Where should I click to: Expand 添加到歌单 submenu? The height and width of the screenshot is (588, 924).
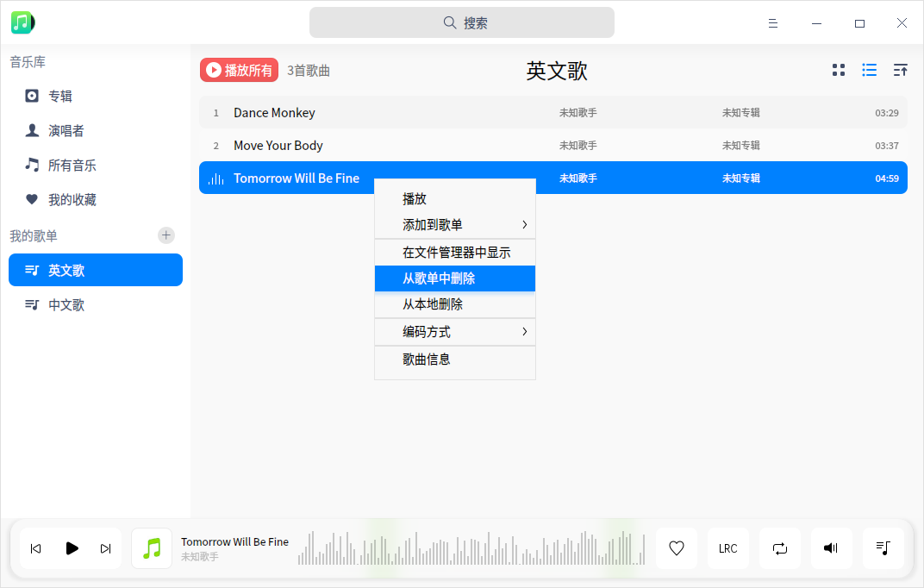[455, 225]
